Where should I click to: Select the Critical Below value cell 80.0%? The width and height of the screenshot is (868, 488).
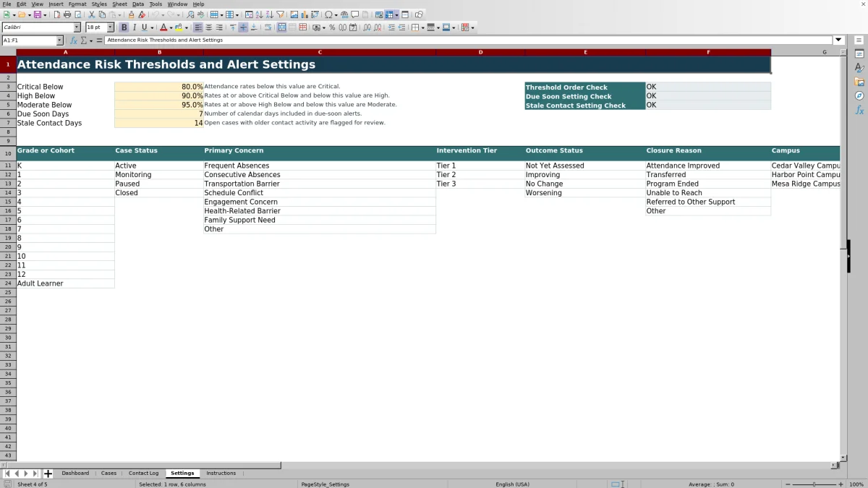click(159, 87)
